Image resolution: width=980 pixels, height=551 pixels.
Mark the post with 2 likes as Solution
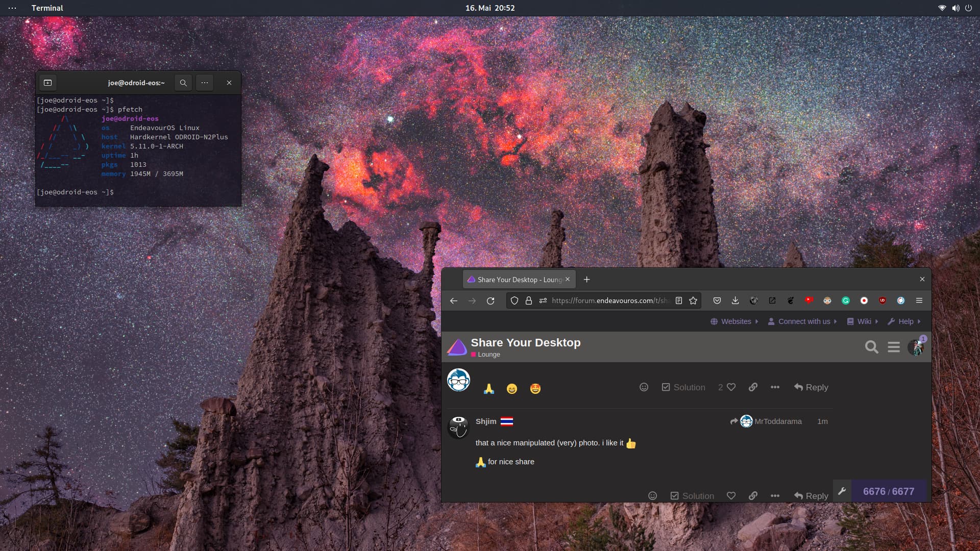tap(683, 387)
